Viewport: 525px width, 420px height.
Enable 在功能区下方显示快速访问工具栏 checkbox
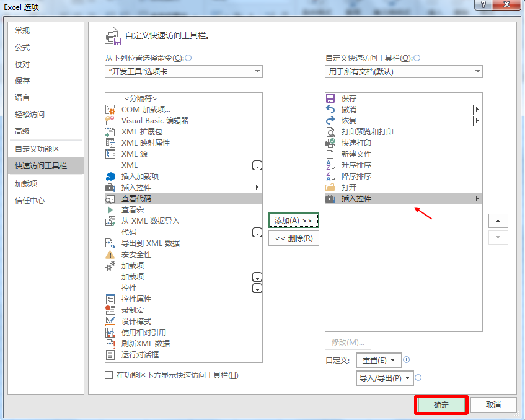(109, 375)
